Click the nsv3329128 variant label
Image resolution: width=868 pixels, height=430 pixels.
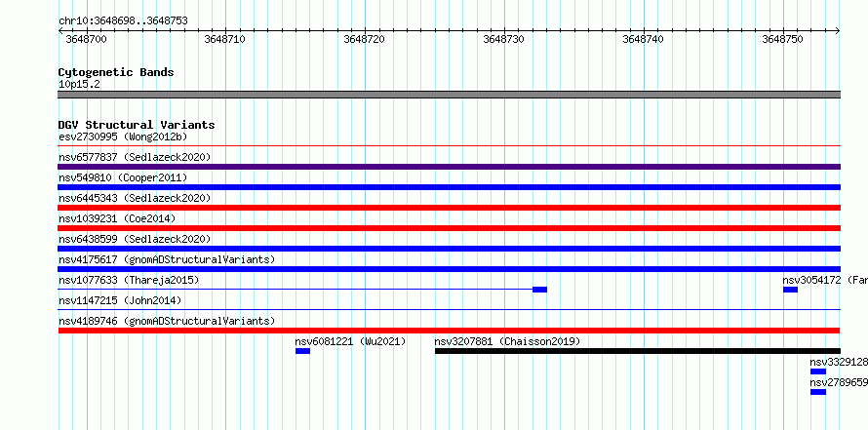839,362
